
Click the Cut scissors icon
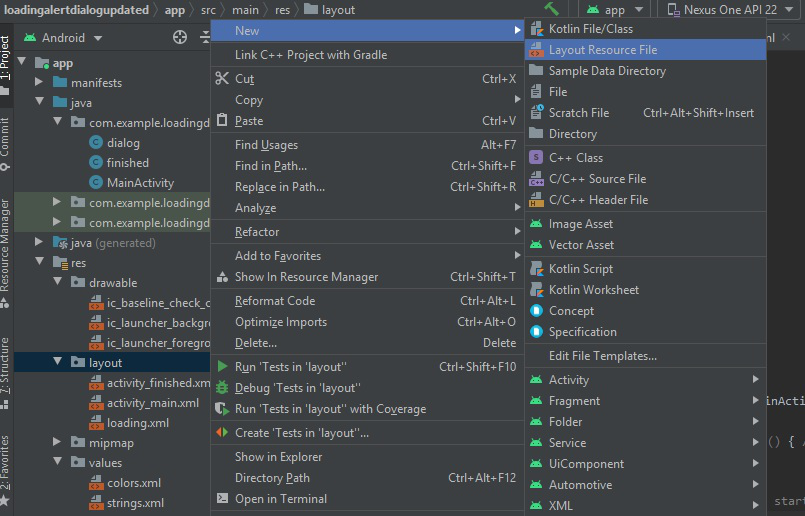point(222,79)
